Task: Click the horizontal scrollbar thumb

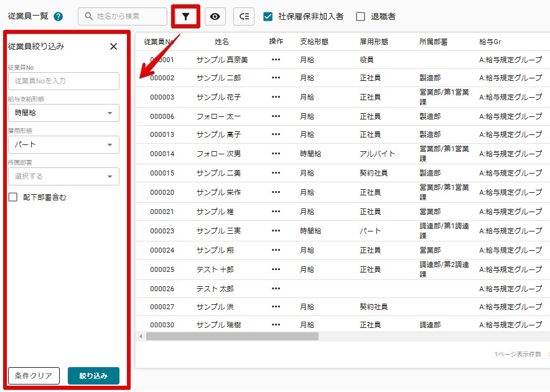Action: pos(232,336)
